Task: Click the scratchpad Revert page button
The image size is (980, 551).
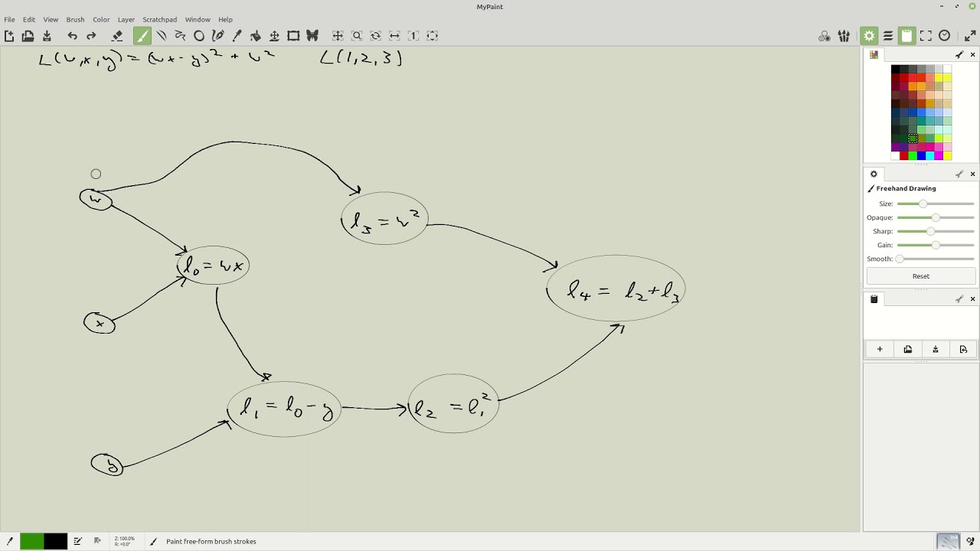Action: click(963, 350)
